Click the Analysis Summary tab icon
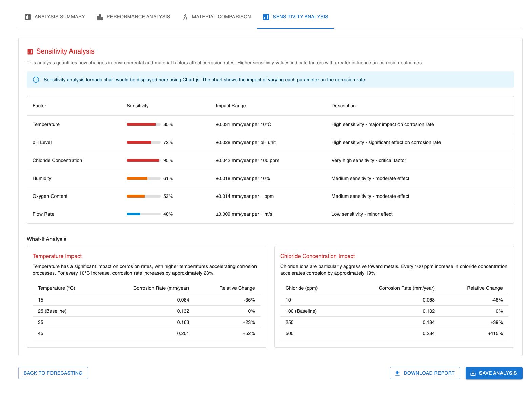 click(28, 17)
